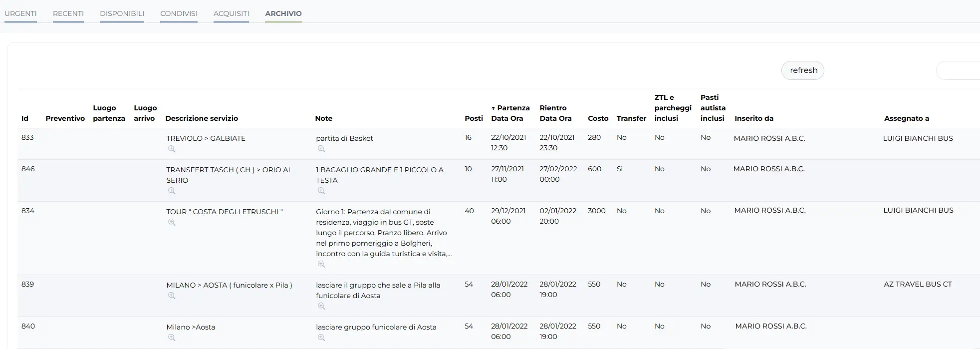Viewport: 980px width, 349px height.
Task: Select row id 846
Action: (28, 169)
